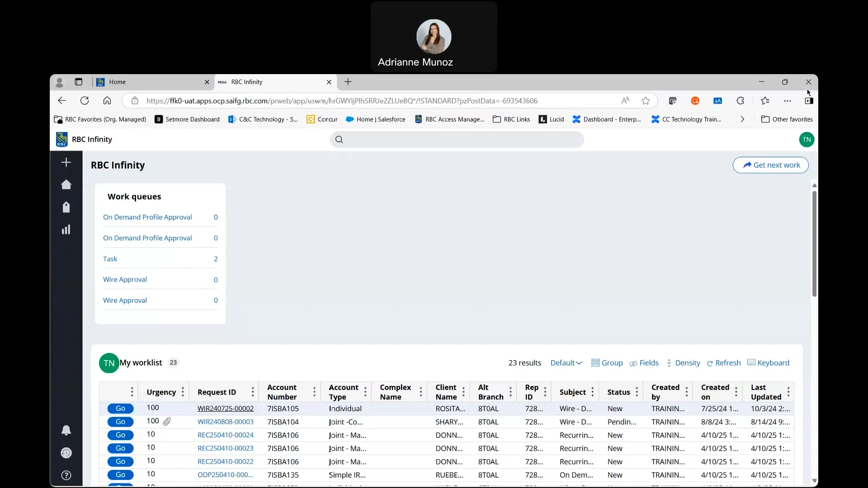The height and width of the screenshot is (488, 868).
Task: Open the Status column options menu
Action: pos(637,392)
